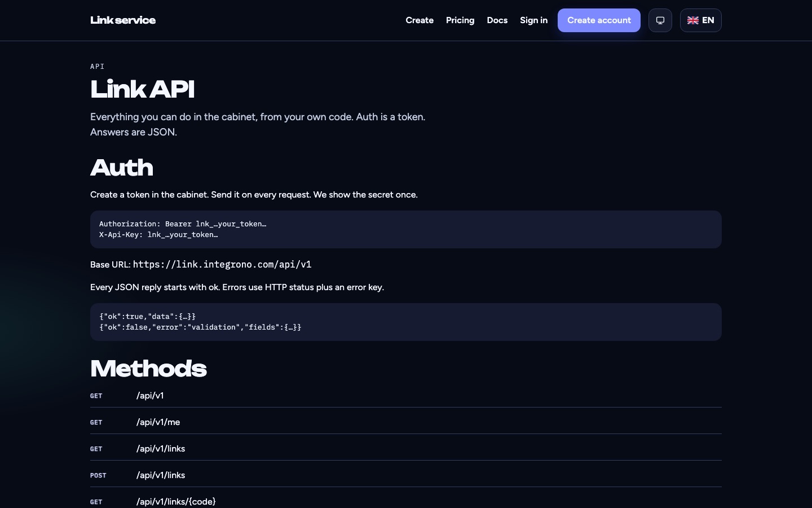This screenshot has width=812, height=508.
Task: Select the GET /api/v1/links method row
Action: pos(406,449)
